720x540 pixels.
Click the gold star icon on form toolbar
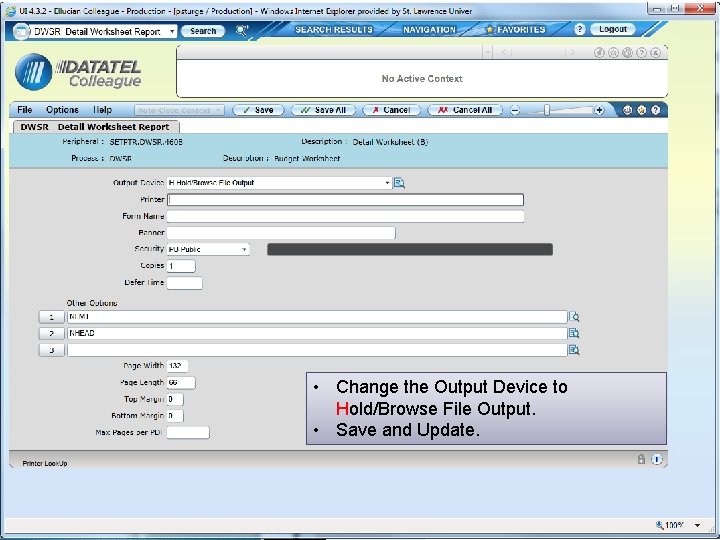[641, 110]
